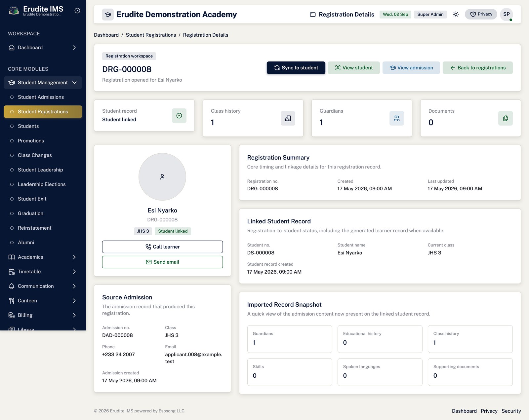Open Reinstatement menu item
This screenshot has height=420, width=529.
[43, 228]
